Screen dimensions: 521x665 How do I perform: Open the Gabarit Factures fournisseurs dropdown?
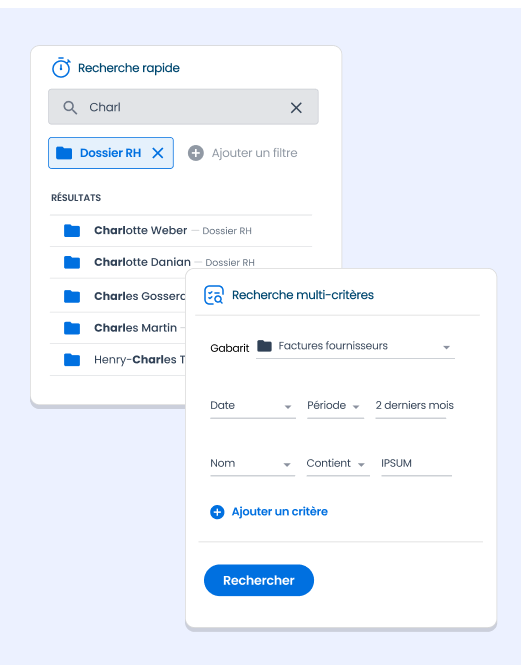(x=355, y=346)
